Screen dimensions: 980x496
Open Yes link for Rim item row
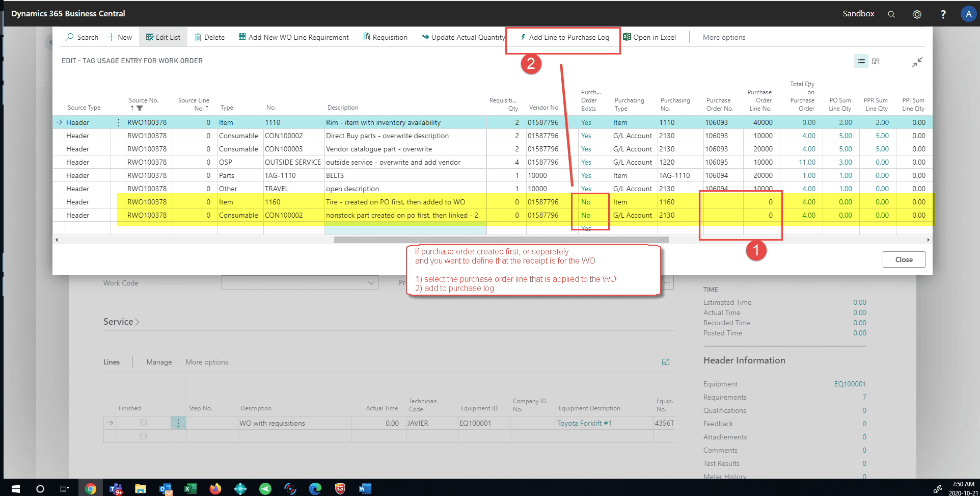(x=586, y=122)
